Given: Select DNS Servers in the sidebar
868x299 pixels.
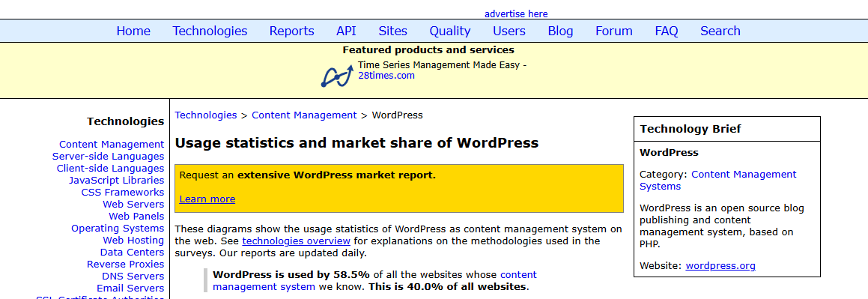Looking at the screenshot, I should (x=133, y=277).
